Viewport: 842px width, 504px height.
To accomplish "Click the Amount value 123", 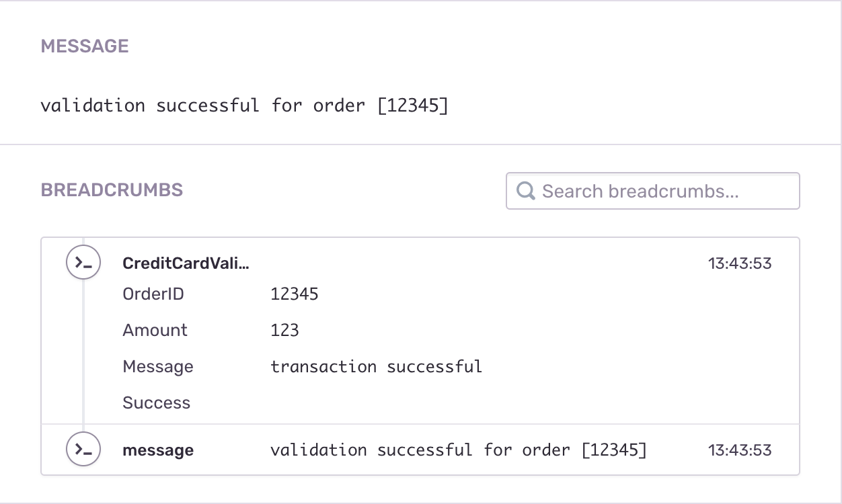I will point(284,331).
